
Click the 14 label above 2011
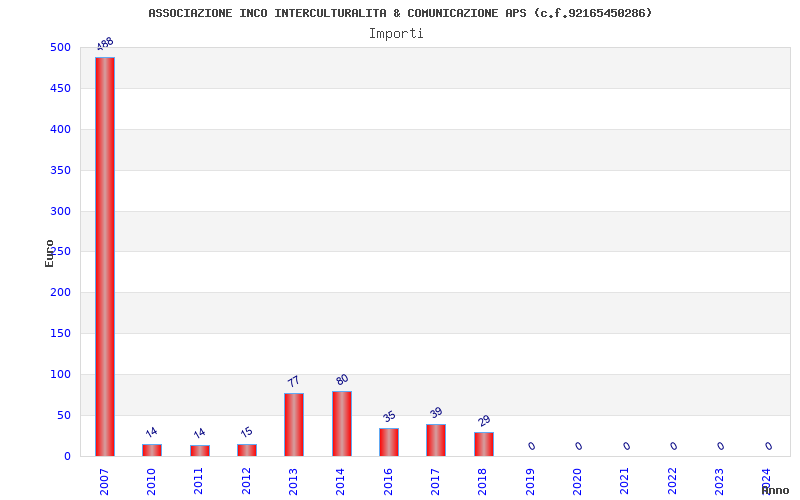[x=199, y=433]
